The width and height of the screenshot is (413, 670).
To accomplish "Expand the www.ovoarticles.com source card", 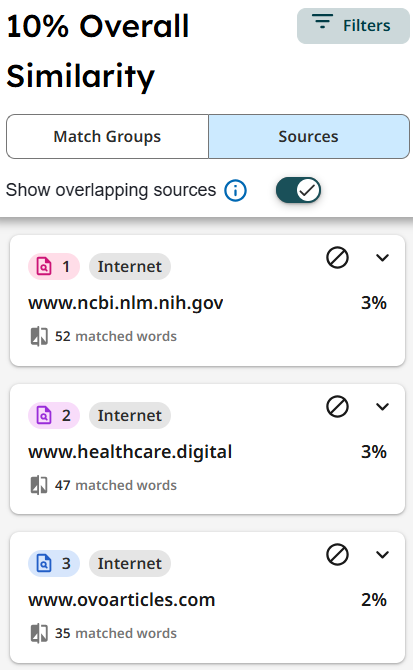I will click(382, 555).
